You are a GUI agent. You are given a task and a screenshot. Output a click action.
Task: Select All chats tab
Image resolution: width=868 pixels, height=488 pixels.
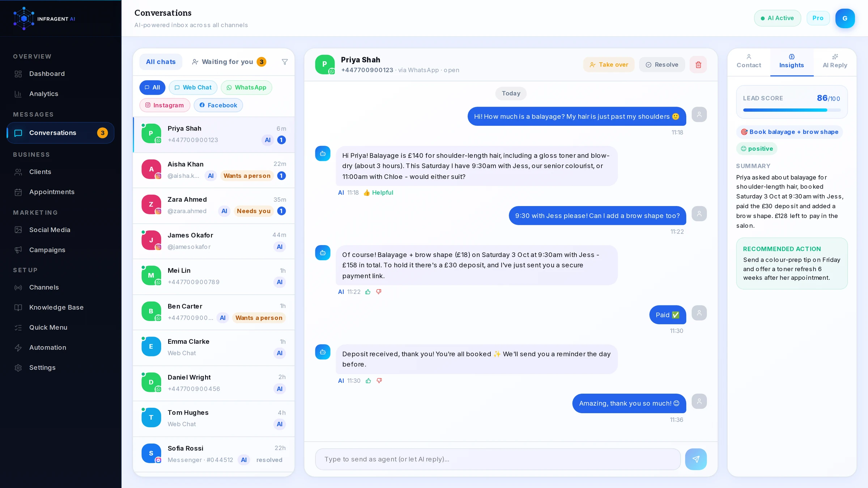pyautogui.click(x=161, y=62)
